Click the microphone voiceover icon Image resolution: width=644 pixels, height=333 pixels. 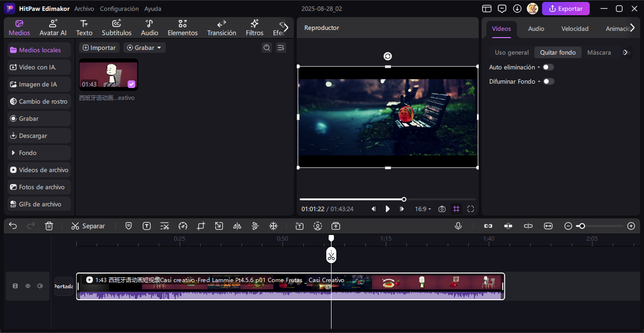coord(458,226)
